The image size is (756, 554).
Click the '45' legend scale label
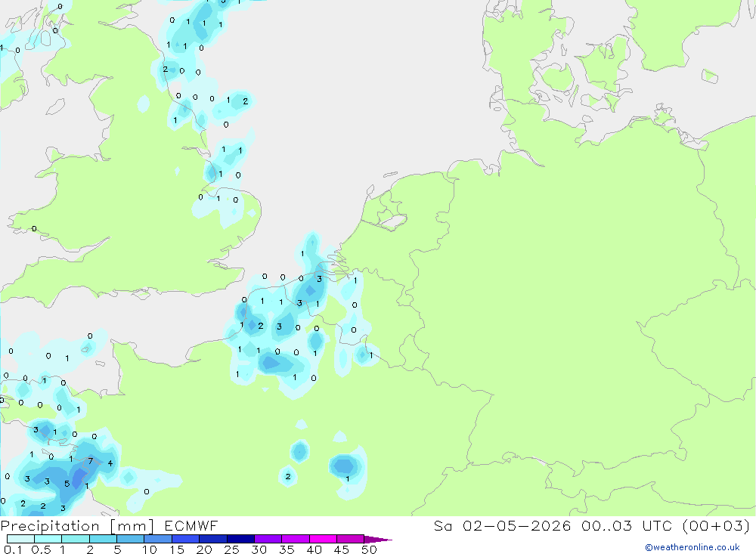(x=342, y=549)
